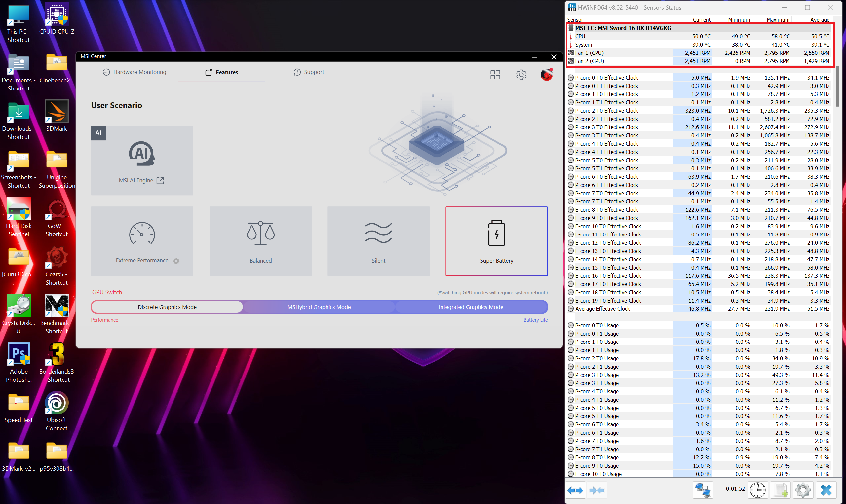Open Extreme Performance settings gear
This screenshot has width=846, height=504.
pyautogui.click(x=176, y=261)
